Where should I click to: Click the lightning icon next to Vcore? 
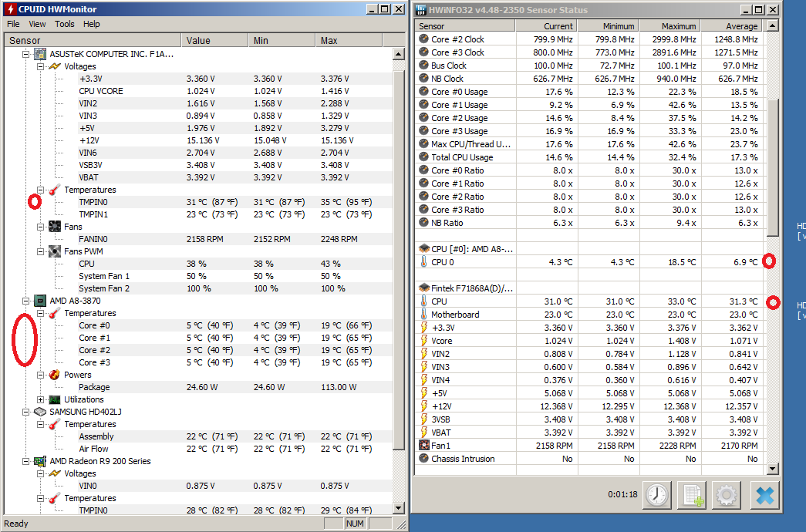pyautogui.click(x=424, y=341)
